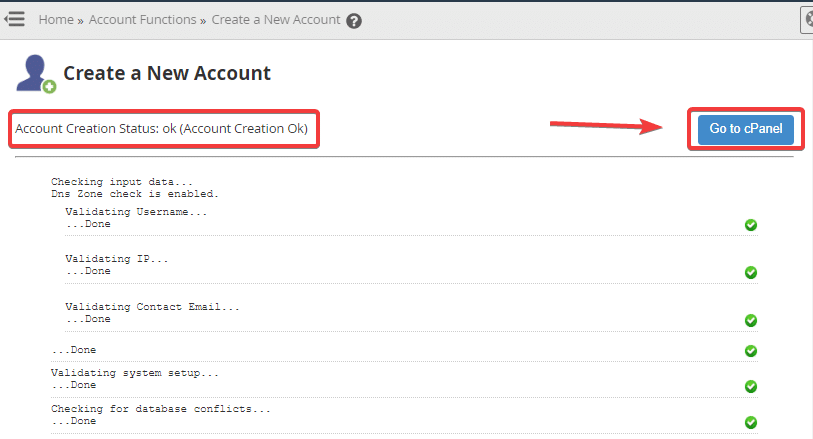Click the partially visible top-right corner icon
The height and width of the screenshot is (439, 813).
807,19
